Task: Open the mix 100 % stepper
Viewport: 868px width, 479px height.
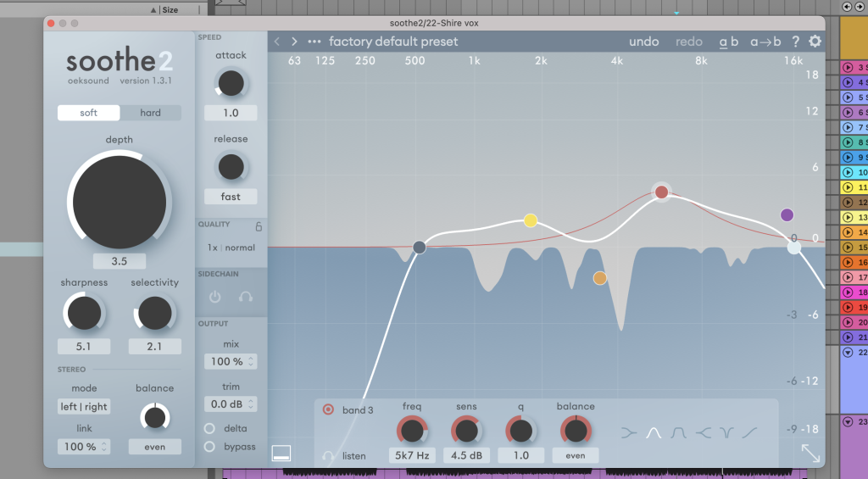Action: click(x=231, y=361)
